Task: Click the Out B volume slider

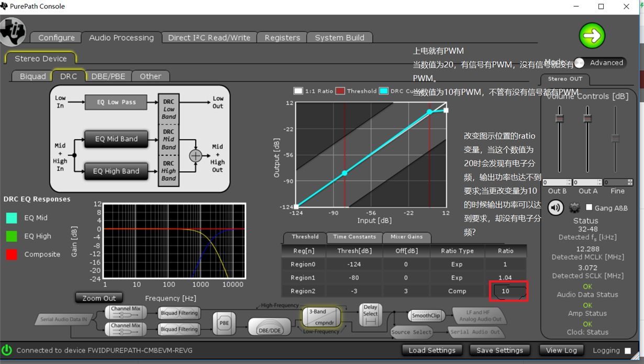Action: pos(559,118)
